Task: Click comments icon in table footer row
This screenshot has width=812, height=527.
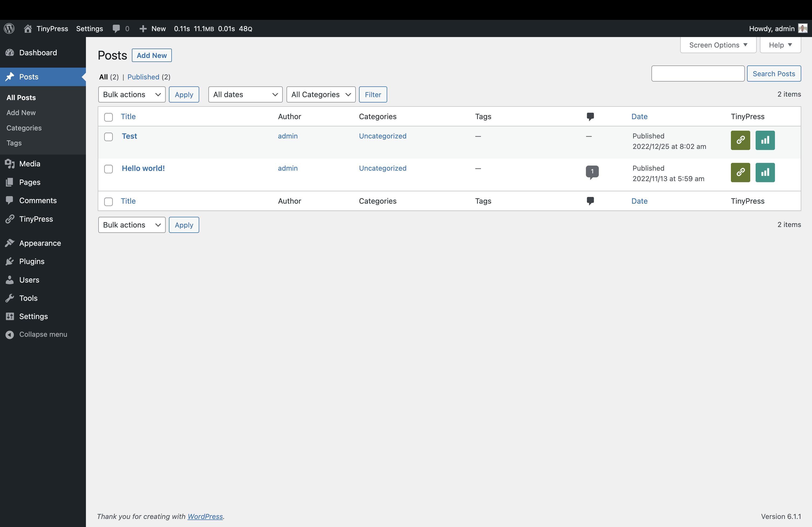Action: click(590, 201)
